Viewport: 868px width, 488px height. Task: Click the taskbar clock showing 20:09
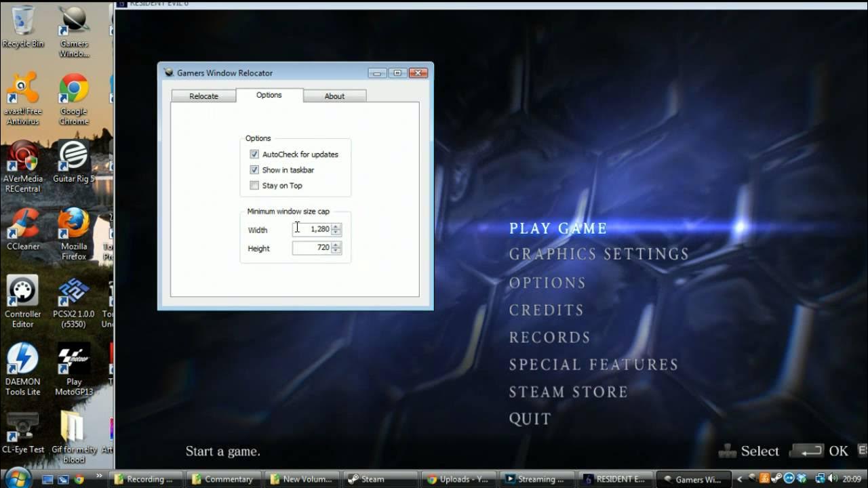pos(851,479)
